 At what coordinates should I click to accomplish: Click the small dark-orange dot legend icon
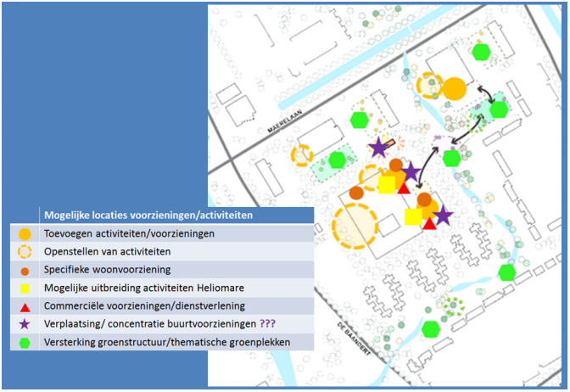click(25, 272)
